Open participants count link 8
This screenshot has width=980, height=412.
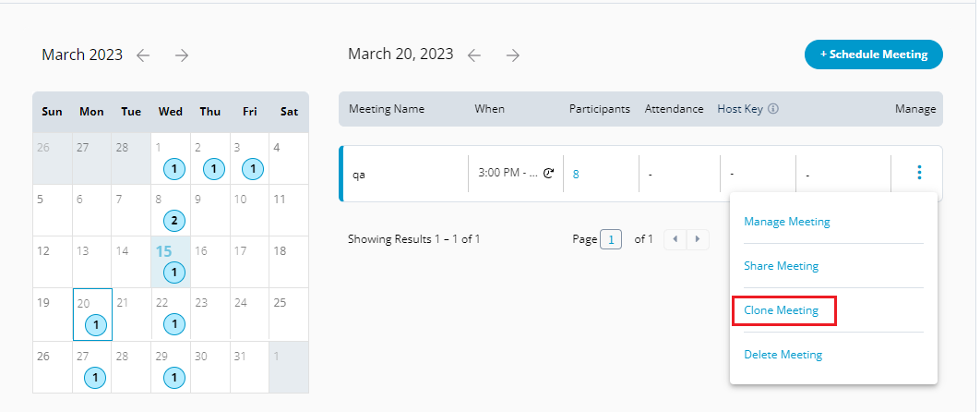[x=576, y=174]
